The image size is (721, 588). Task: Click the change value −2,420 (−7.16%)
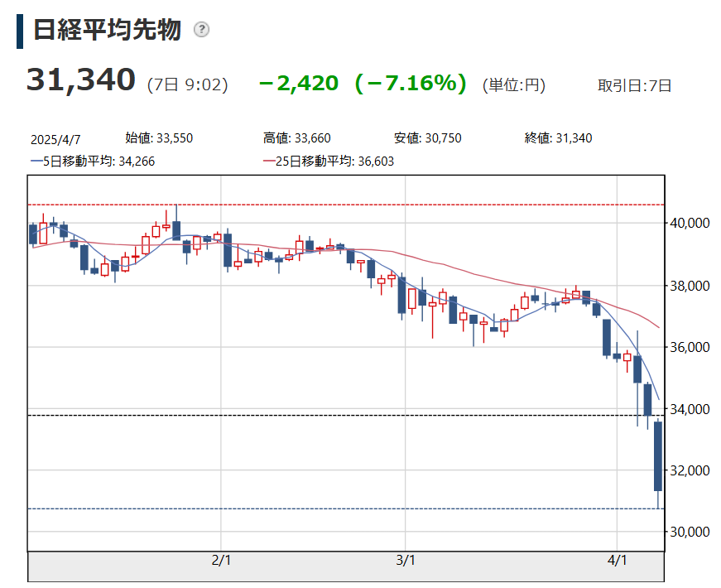(363, 84)
